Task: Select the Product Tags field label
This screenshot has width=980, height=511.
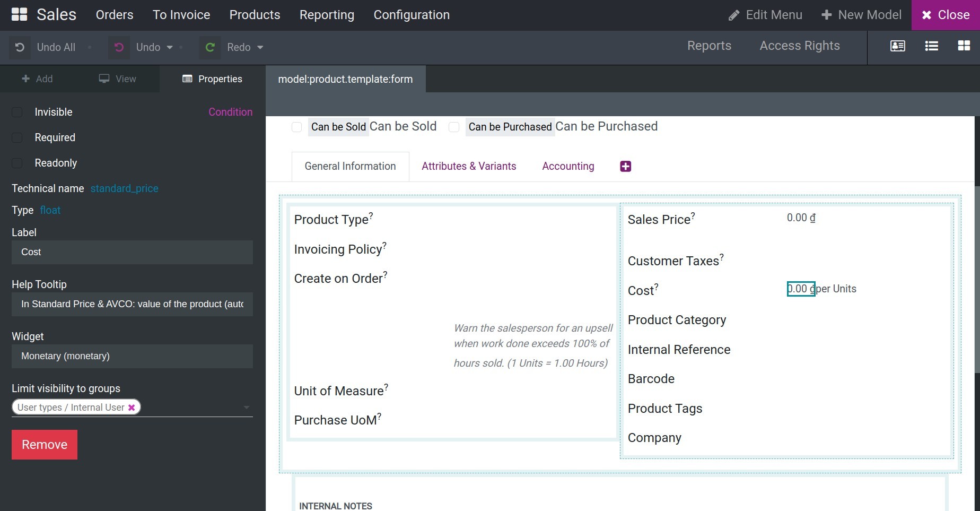Action: coord(665,409)
